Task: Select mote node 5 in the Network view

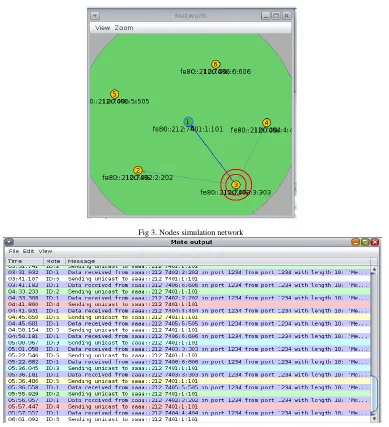Action: (114, 94)
